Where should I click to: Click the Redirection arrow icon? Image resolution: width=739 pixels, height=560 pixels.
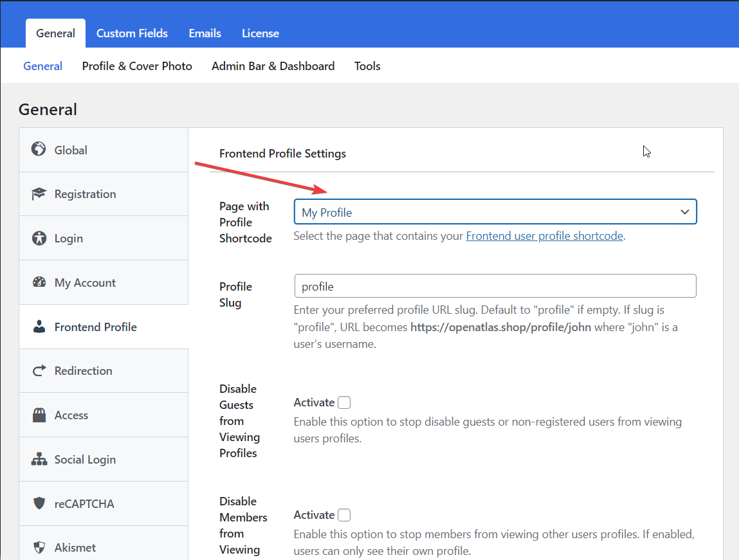39,371
